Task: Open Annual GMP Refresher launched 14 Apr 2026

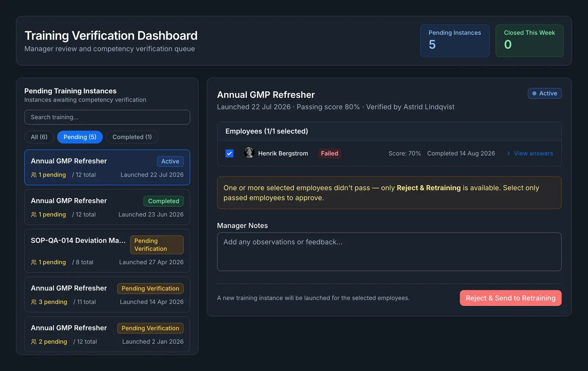Action: coord(107,295)
